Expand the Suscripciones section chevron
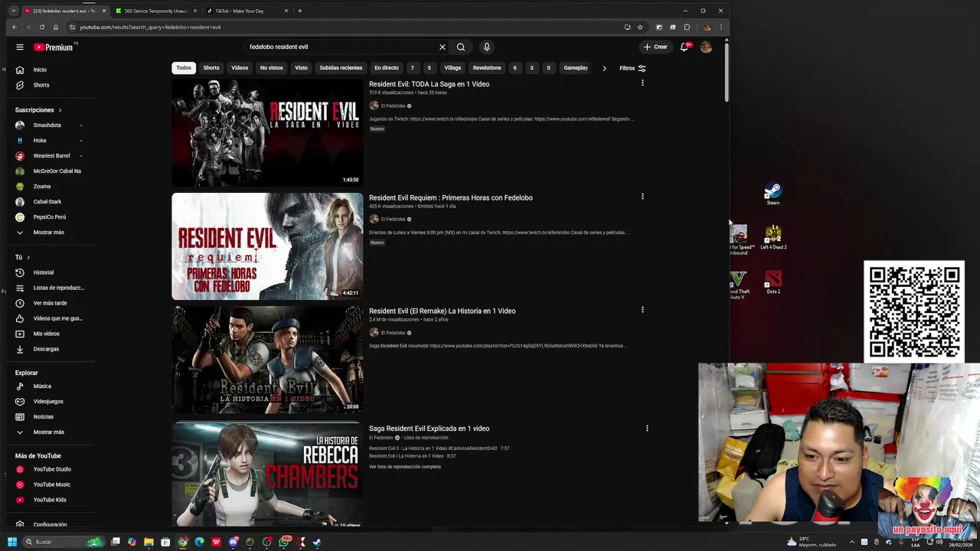 pos(60,110)
